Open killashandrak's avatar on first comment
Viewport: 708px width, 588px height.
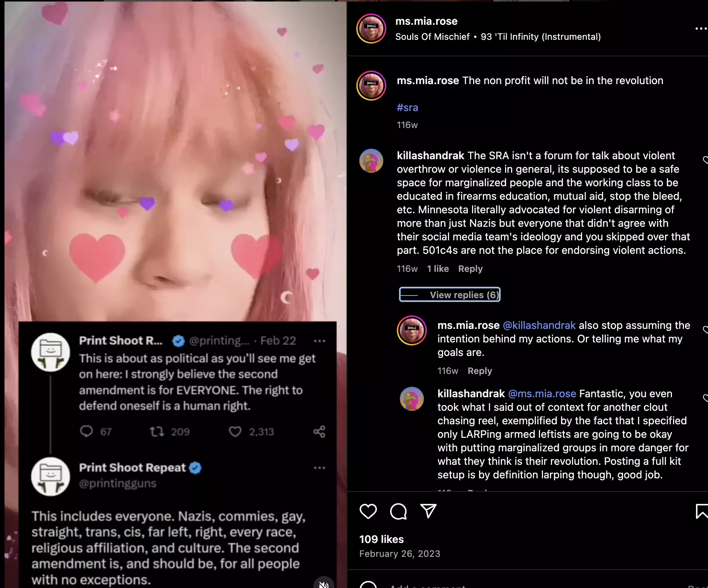coord(371,160)
